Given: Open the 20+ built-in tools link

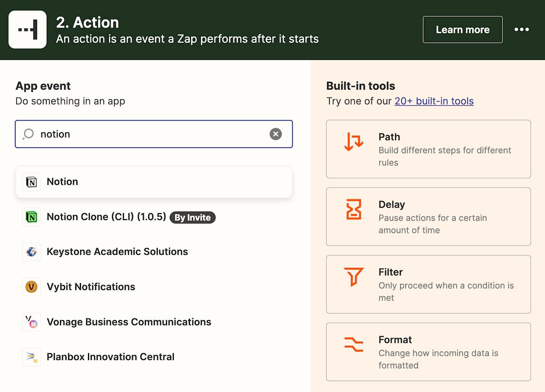Looking at the screenshot, I should coord(434,101).
